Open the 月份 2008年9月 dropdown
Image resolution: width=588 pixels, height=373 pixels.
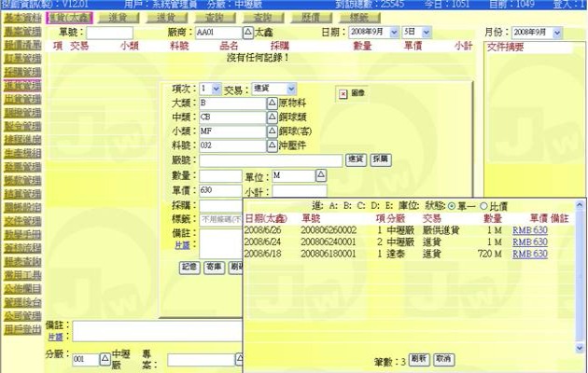tap(557, 32)
